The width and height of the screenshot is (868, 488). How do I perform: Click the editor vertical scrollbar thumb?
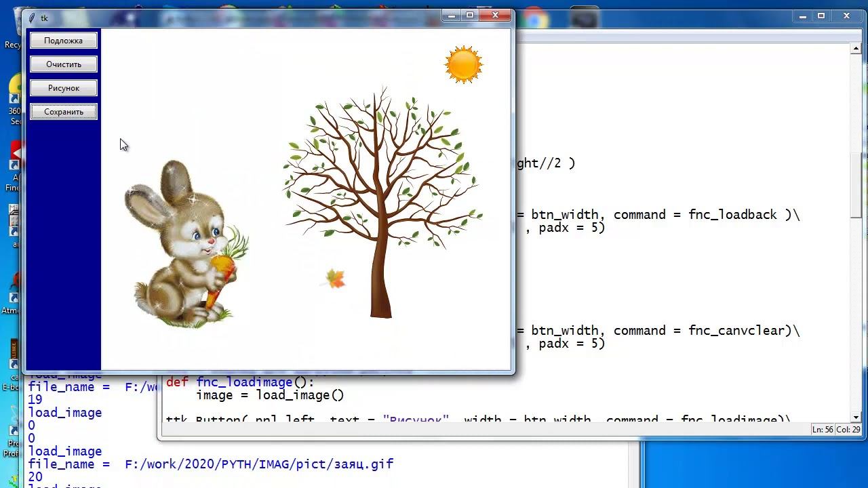pyautogui.click(x=856, y=185)
